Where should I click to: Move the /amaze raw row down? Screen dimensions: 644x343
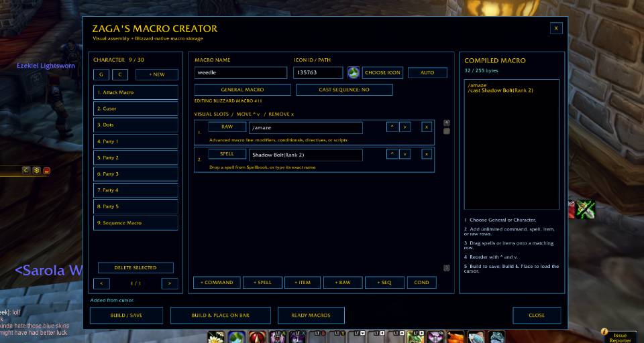(x=405, y=127)
